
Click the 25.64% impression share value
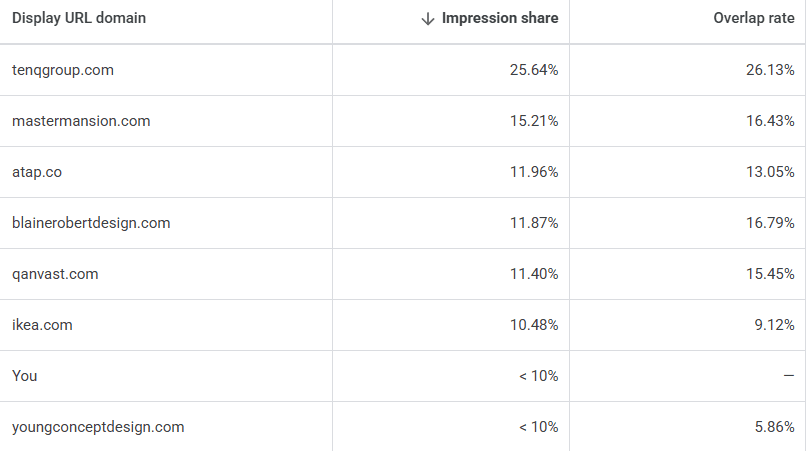(533, 70)
